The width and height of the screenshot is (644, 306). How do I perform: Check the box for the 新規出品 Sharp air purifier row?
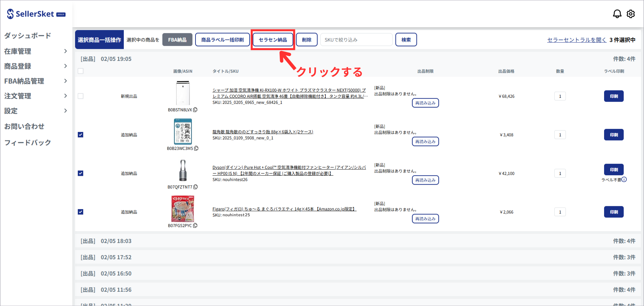80,96
